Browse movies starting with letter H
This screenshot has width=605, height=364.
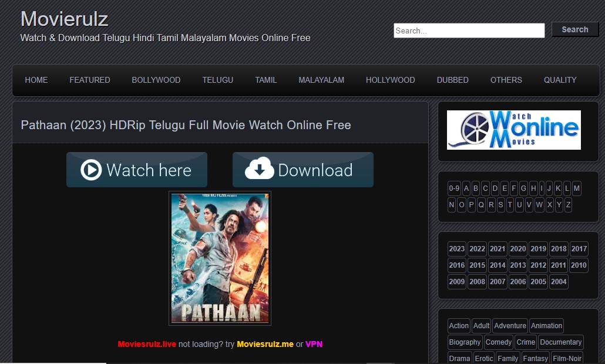click(x=533, y=188)
